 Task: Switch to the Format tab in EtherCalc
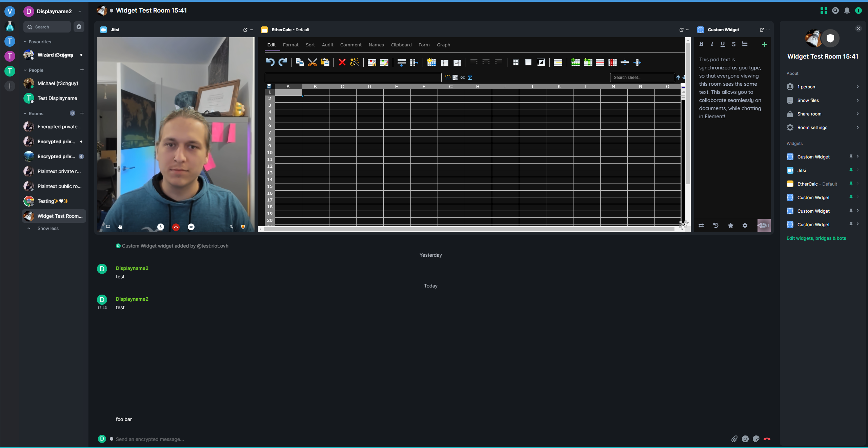(x=290, y=45)
